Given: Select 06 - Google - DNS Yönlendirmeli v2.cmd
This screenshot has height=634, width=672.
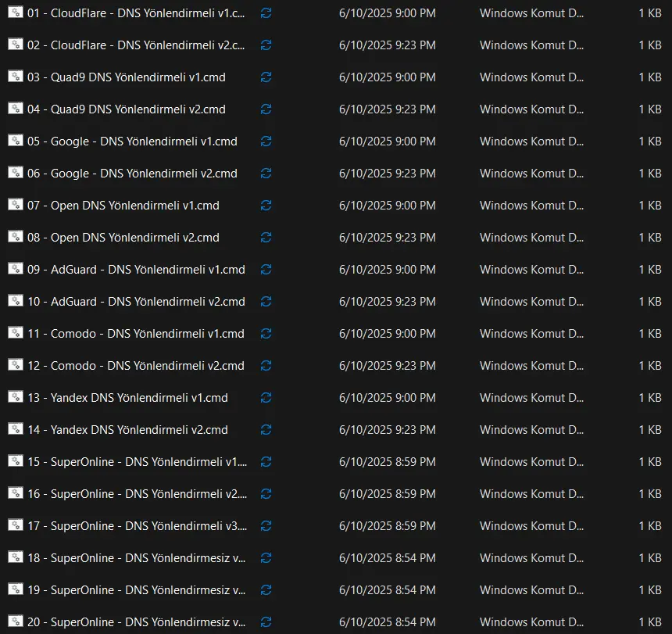Looking at the screenshot, I should [x=132, y=174].
